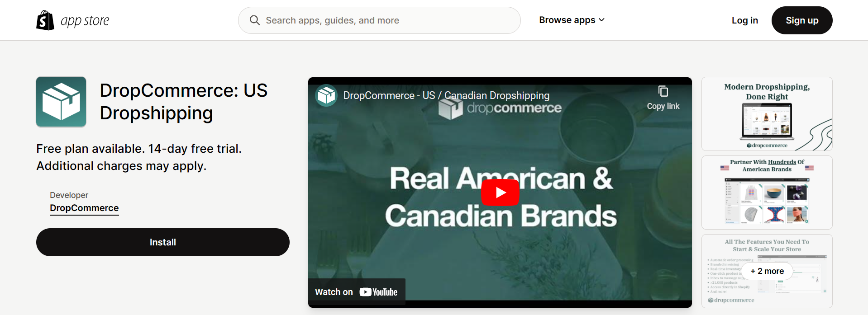The image size is (868, 315).
Task: Play the YouTube video
Action: point(500,193)
